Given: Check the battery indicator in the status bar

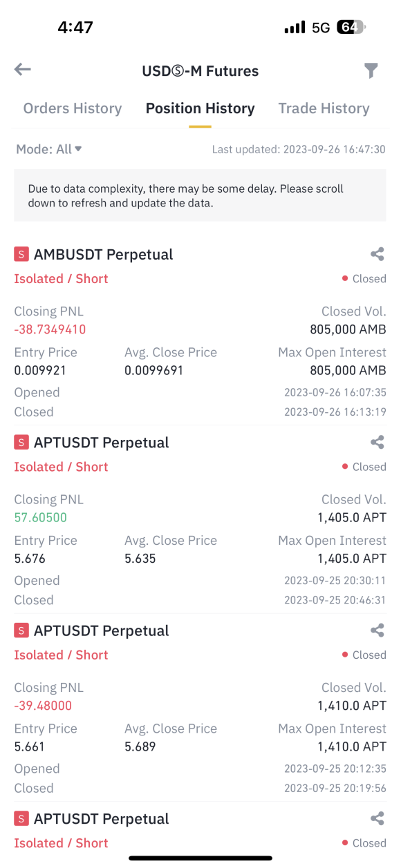Looking at the screenshot, I should coord(351,28).
